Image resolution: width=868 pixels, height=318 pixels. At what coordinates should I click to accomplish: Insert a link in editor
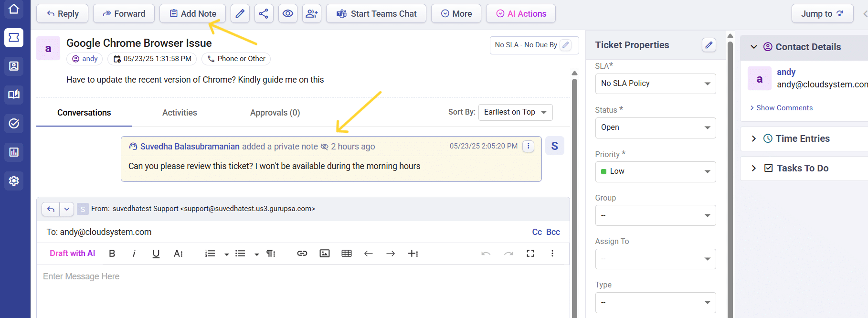302,254
